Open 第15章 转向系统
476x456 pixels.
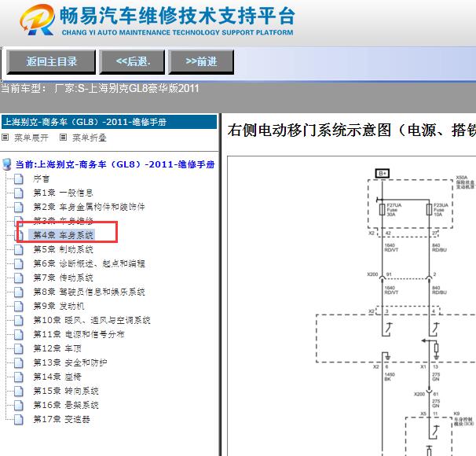(65, 391)
